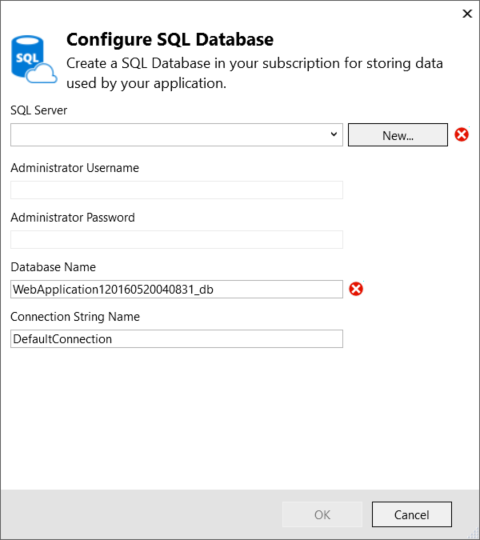This screenshot has height=540, width=480.
Task: Click the 'Administrator Password' label
Action: coord(73,217)
